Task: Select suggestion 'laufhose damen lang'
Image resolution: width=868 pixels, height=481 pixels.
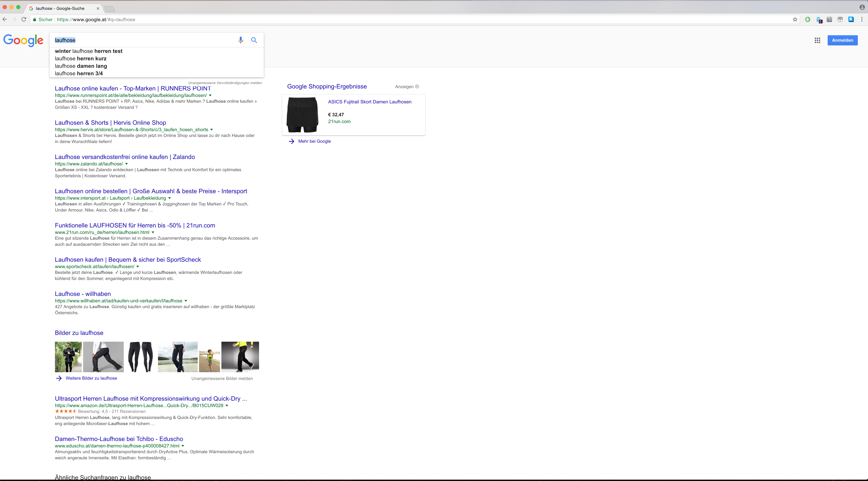Action: click(x=81, y=66)
